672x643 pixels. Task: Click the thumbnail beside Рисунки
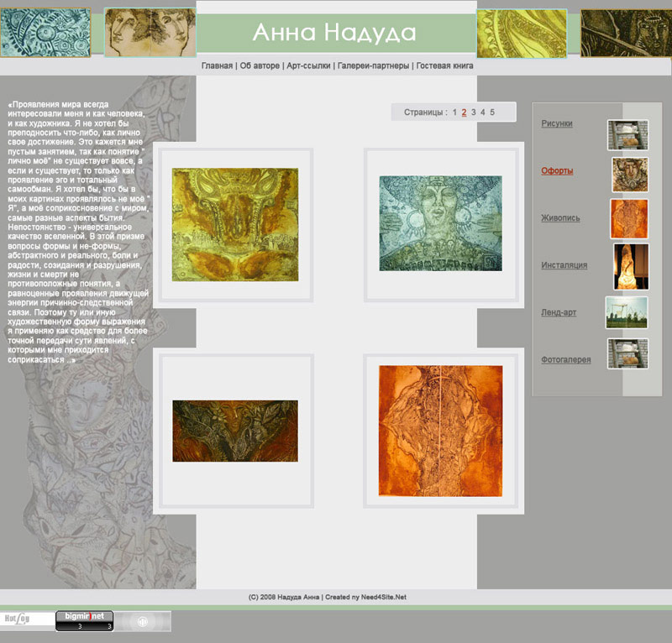pos(627,135)
